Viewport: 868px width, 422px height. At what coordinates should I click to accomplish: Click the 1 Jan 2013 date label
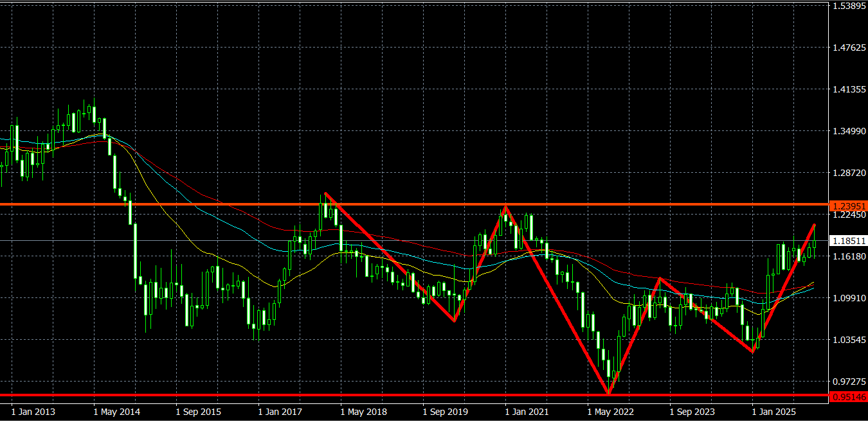pyautogui.click(x=33, y=411)
